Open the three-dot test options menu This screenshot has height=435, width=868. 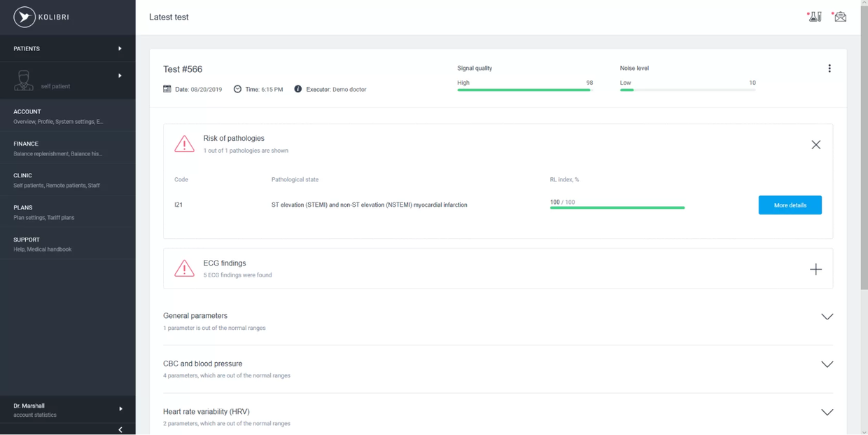(x=829, y=69)
